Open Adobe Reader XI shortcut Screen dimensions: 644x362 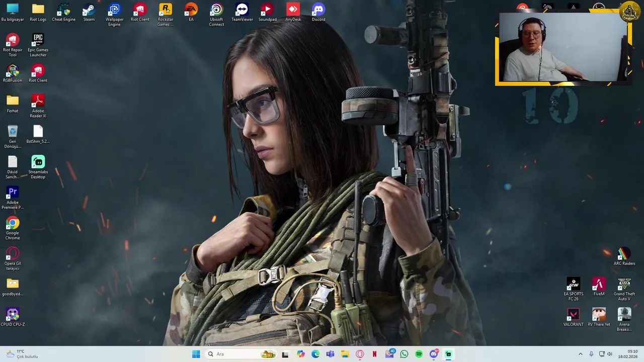coord(38,106)
